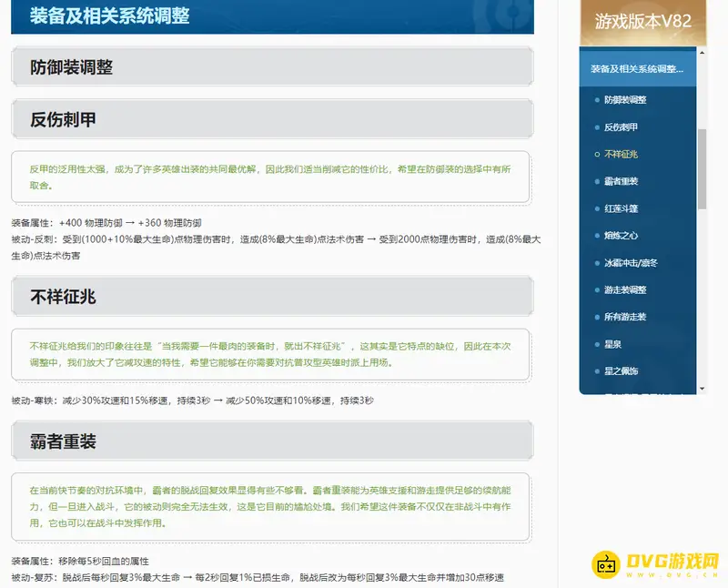This screenshot has width=728, height=588.
Task: Click the 游戏版本V82 title banner
Action: 644,20
